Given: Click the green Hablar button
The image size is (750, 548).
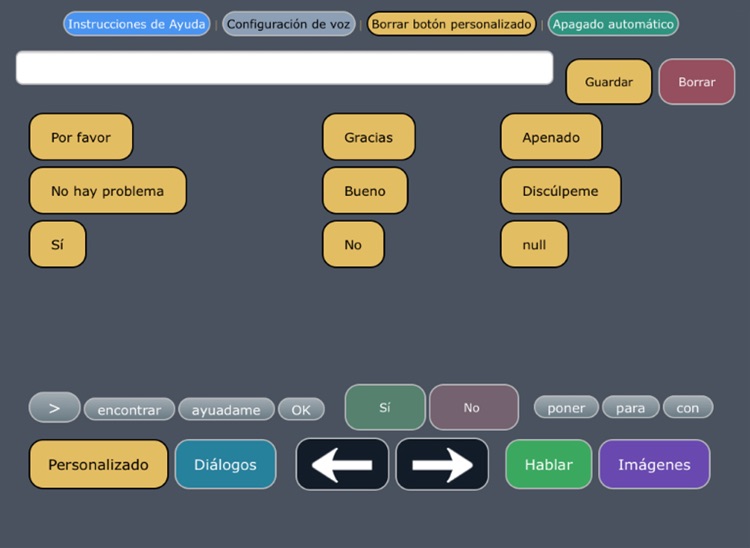Looking at the screenshot, I should [x=549, y=464].
